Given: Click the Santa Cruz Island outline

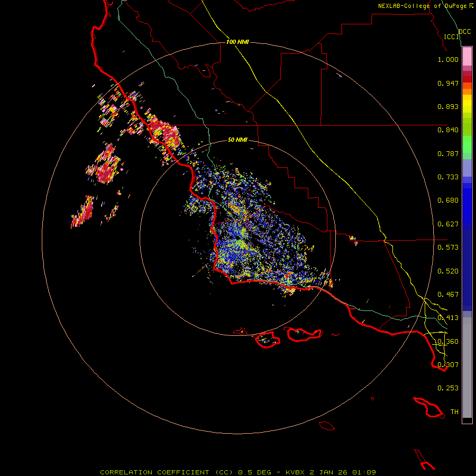Looking at the screenshot, I should (x=304, y=335).
